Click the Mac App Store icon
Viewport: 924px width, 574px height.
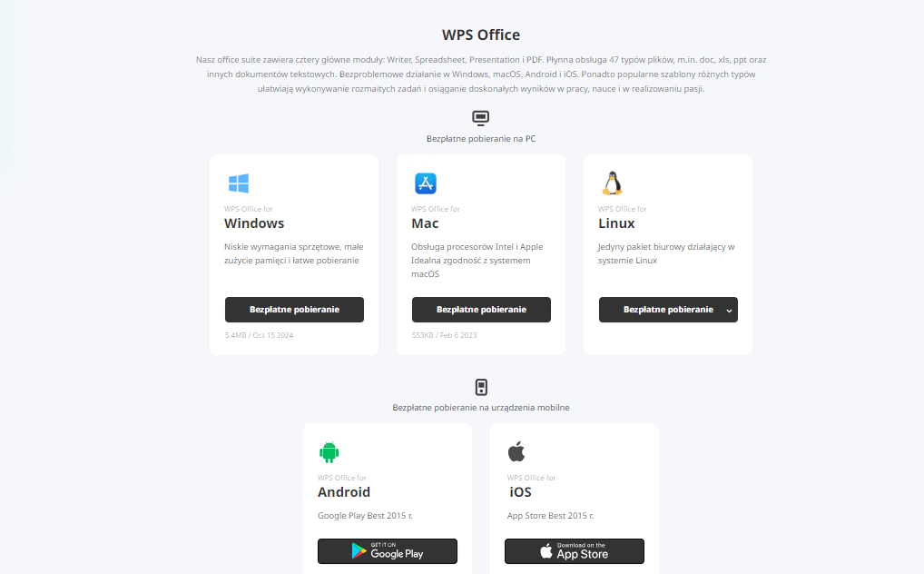[426, 183]
